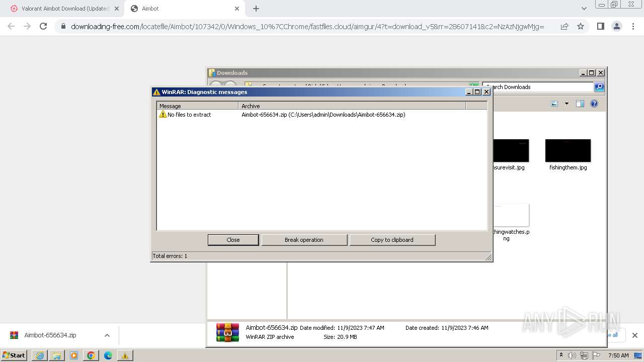Click WinRAR warning taskbar item
The width and height of the screenshot is (644, 362).
(125, 355)
